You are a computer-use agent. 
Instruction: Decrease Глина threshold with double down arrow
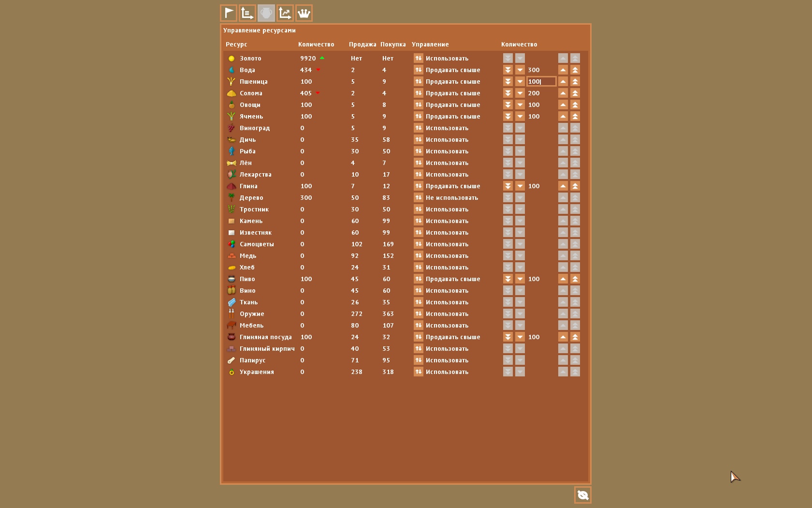[x=508, y=186]
